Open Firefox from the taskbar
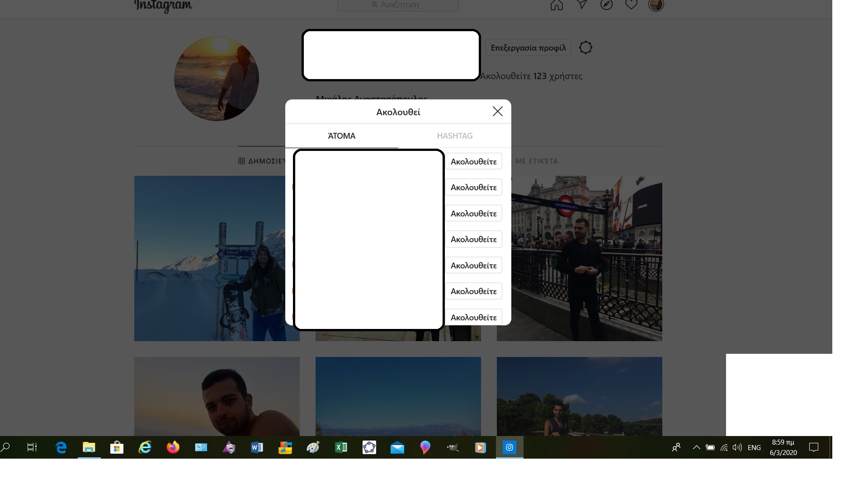 click(x=173, y=447)
